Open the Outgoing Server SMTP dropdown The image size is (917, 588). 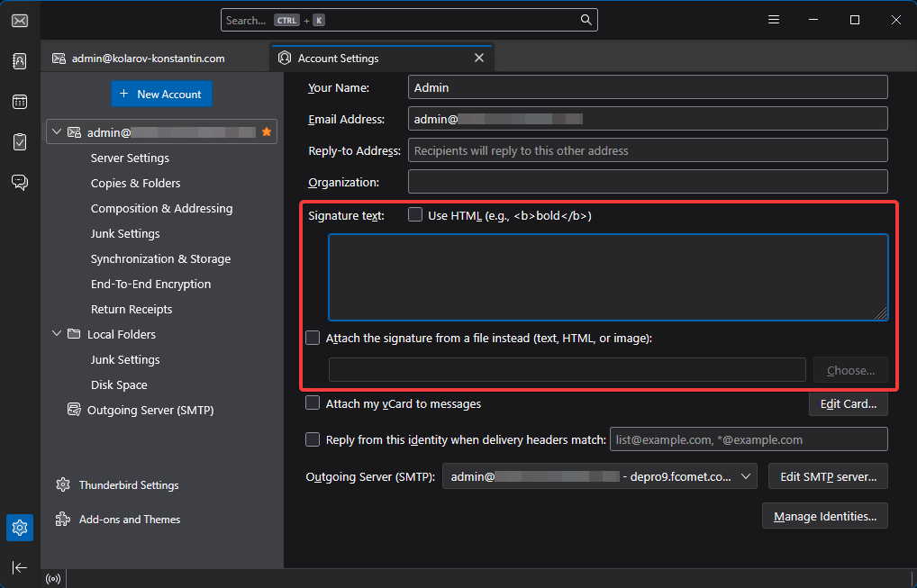pos(599,476)
